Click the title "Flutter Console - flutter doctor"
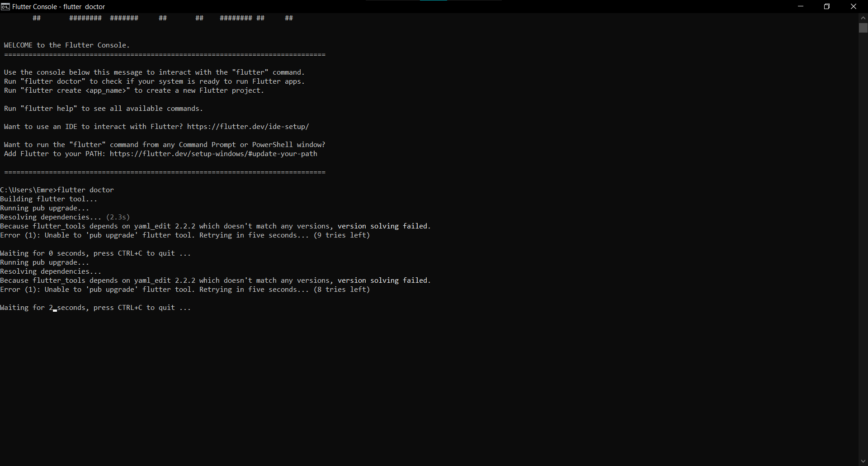 59,7
